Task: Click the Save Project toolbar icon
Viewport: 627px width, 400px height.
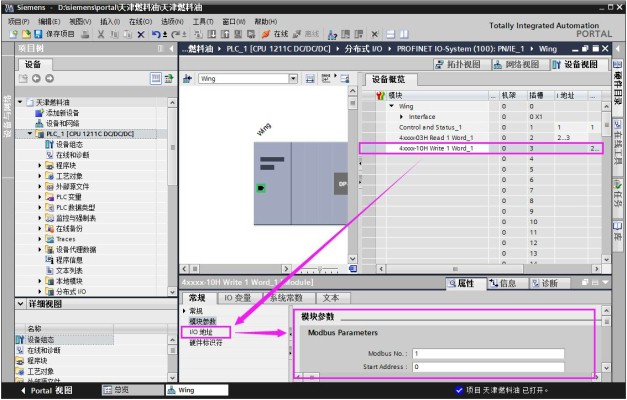Action: [x=38, y=34]
